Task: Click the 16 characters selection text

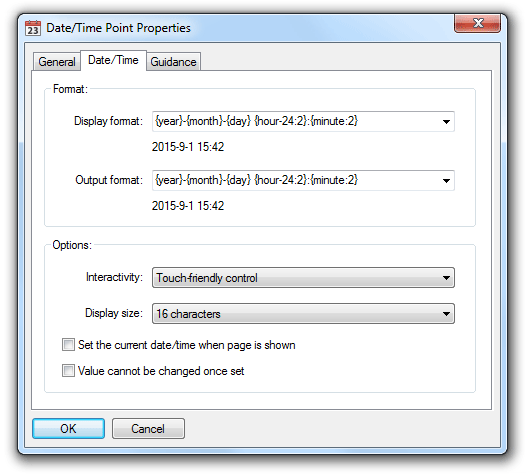Action: click(x=188, y=314)
